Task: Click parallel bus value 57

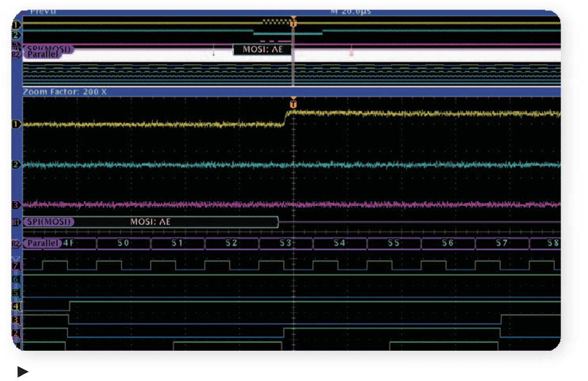Action: coord(502,243)
